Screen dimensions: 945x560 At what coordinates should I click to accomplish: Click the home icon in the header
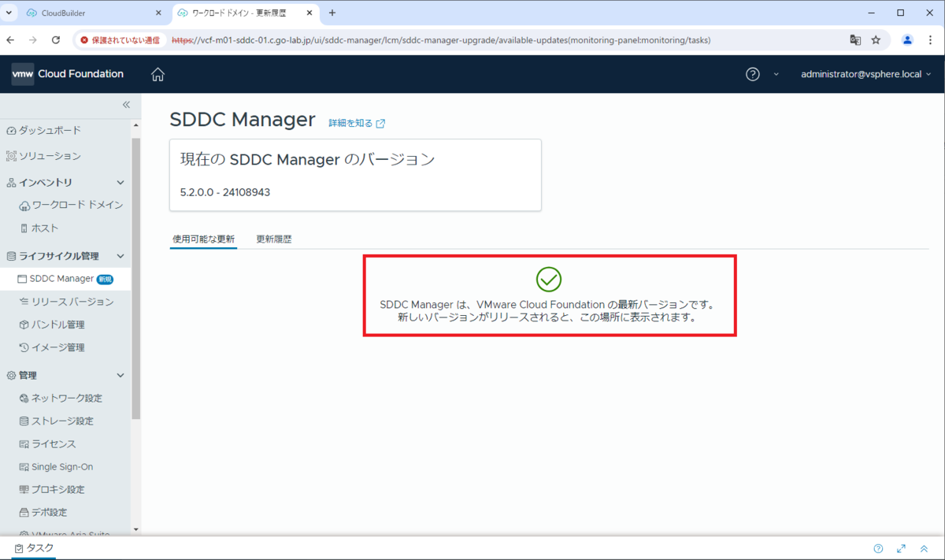coord(157,74)
